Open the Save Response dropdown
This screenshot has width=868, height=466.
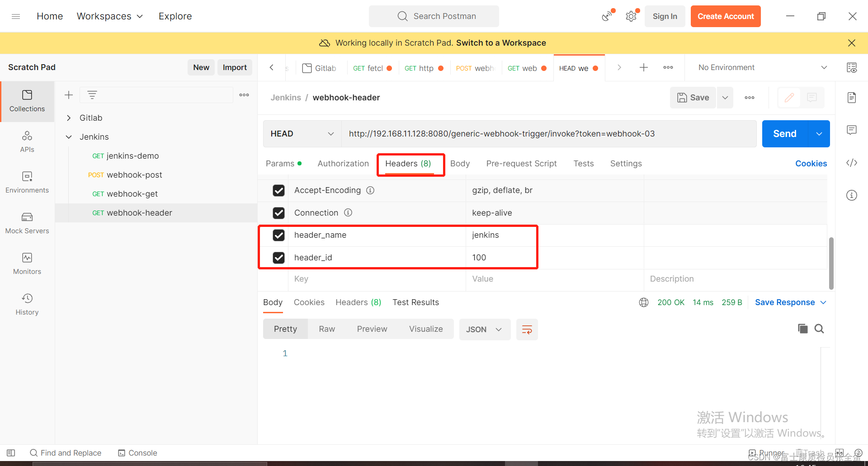[x=790, y=302]
